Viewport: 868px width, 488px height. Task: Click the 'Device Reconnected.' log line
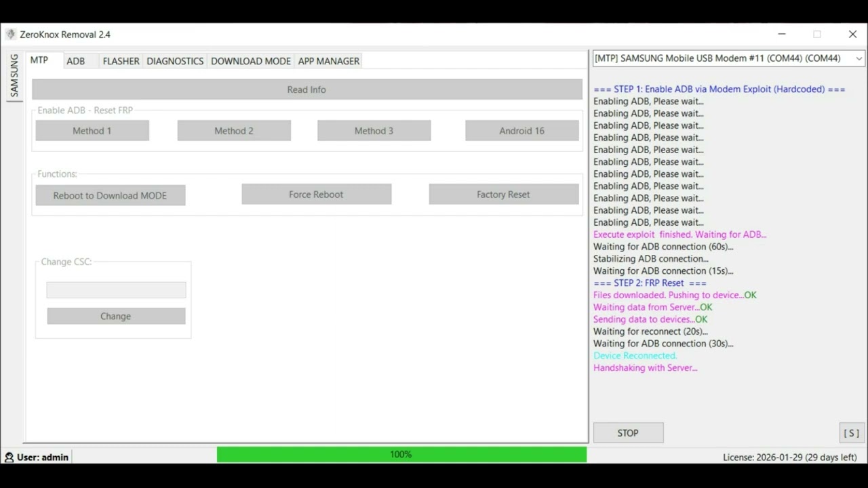click(635, 356)
